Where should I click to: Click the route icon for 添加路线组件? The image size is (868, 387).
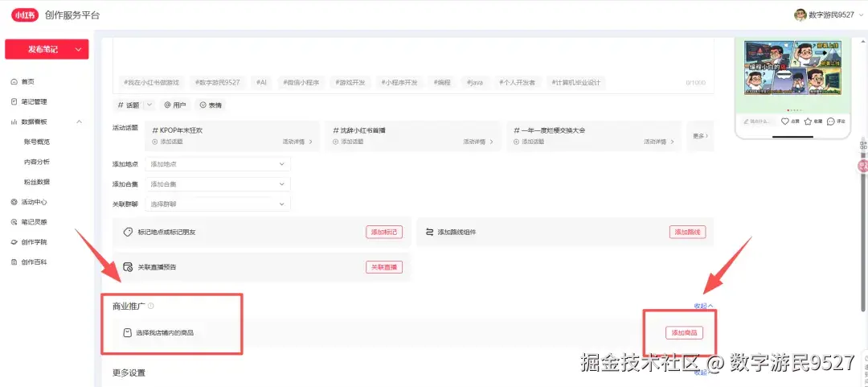tap(429, 232)
